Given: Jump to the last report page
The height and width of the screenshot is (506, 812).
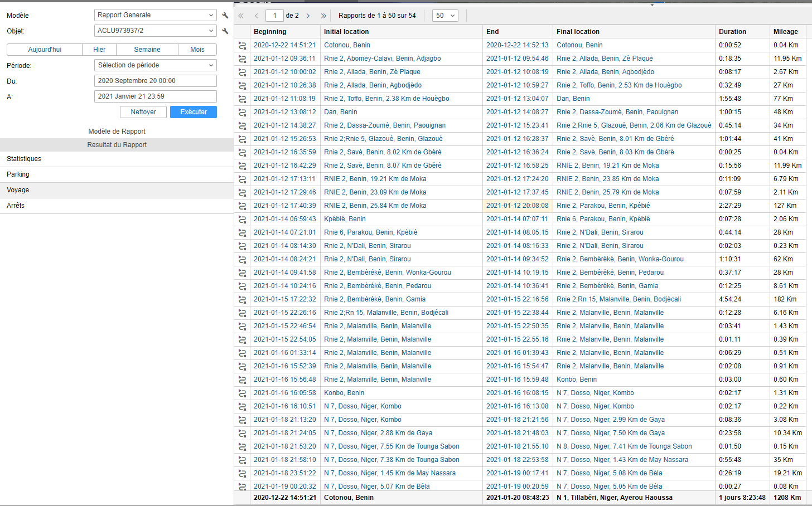Looking at the screenshot, I should pos(323,16).
